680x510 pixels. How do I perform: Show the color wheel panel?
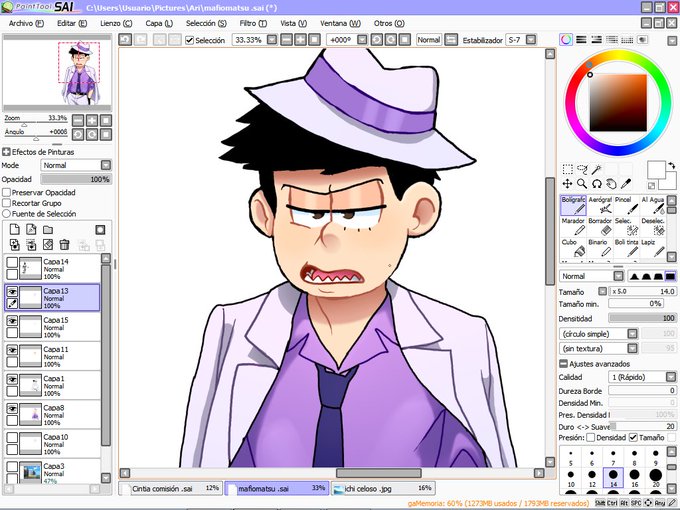[566, 40]
